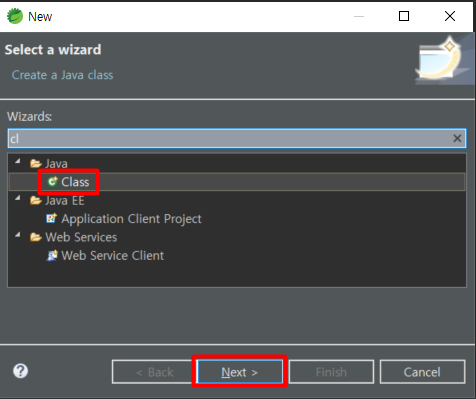Collapse the Web Services folder arrow
Viewport: 476px width, 399px height.
point(18,235)
